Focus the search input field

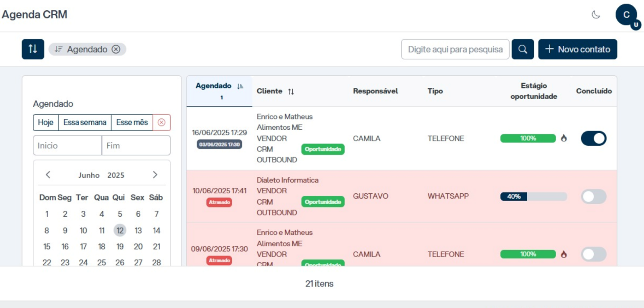[x=455, y=49]
